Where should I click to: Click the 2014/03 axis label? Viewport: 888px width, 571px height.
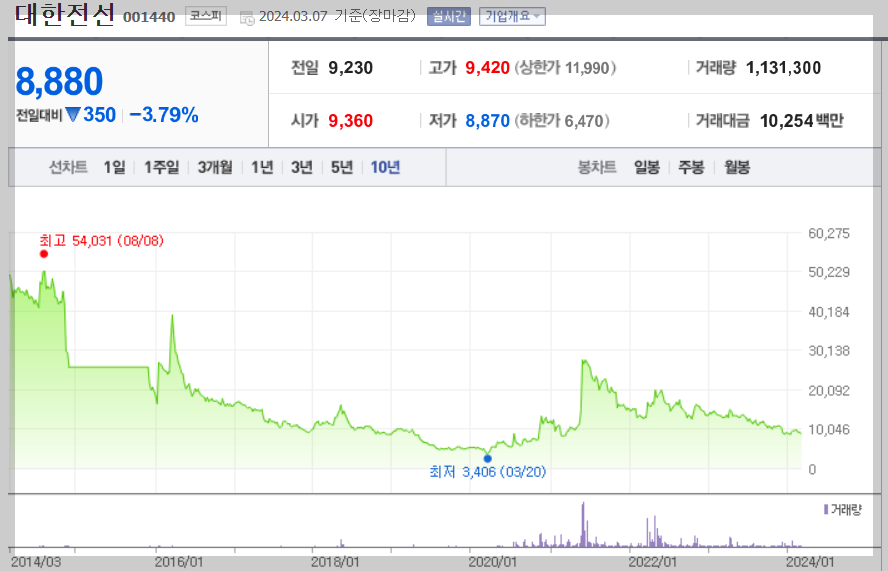pos(36,562)
